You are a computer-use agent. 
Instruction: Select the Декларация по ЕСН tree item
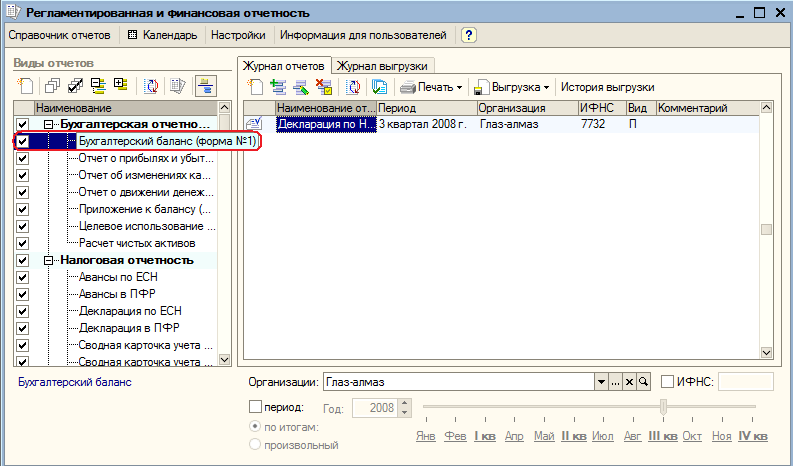[x=130, y=311]
